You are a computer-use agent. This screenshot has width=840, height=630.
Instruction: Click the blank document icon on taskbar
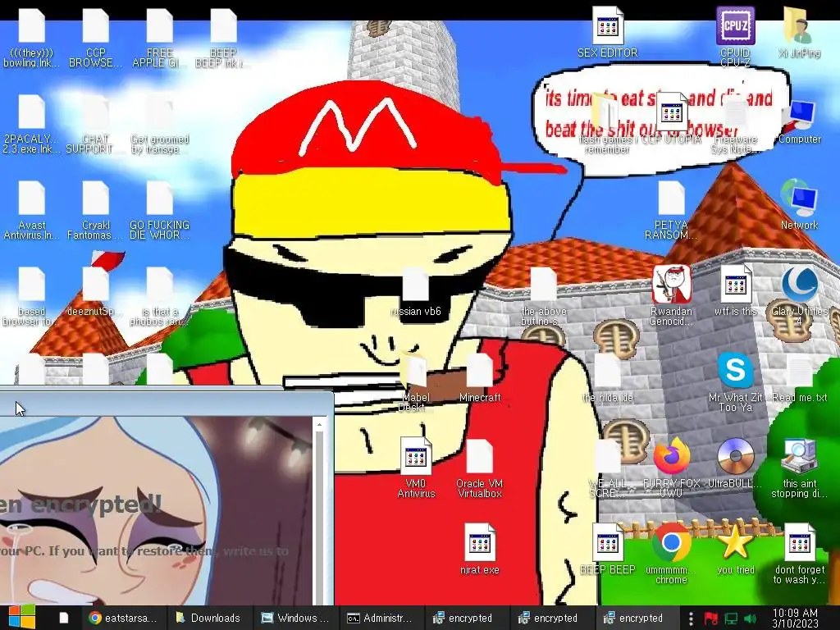pyautogui.click(x=64, y=618)
